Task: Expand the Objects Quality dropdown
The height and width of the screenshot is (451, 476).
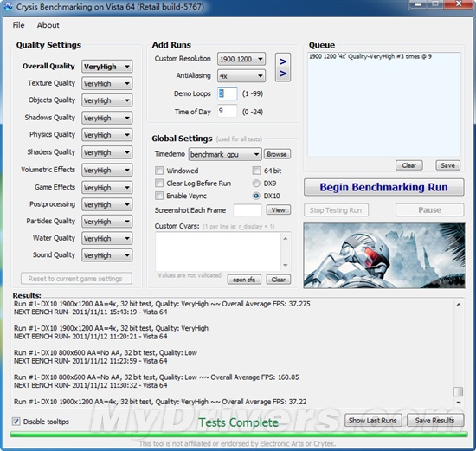Action: [106, 100]
